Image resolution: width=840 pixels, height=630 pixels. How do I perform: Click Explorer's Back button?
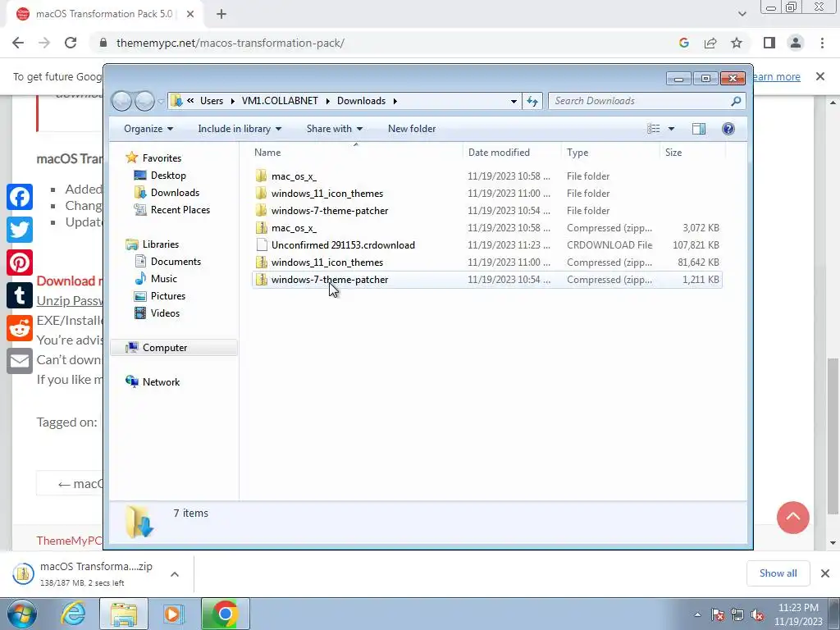click(121, 101)
